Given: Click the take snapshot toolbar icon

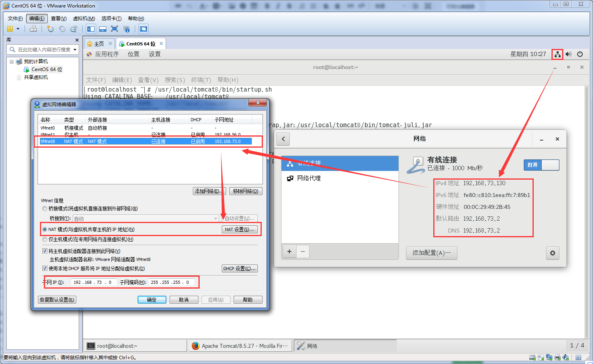Looking at the screenshot, I should 50,29.
